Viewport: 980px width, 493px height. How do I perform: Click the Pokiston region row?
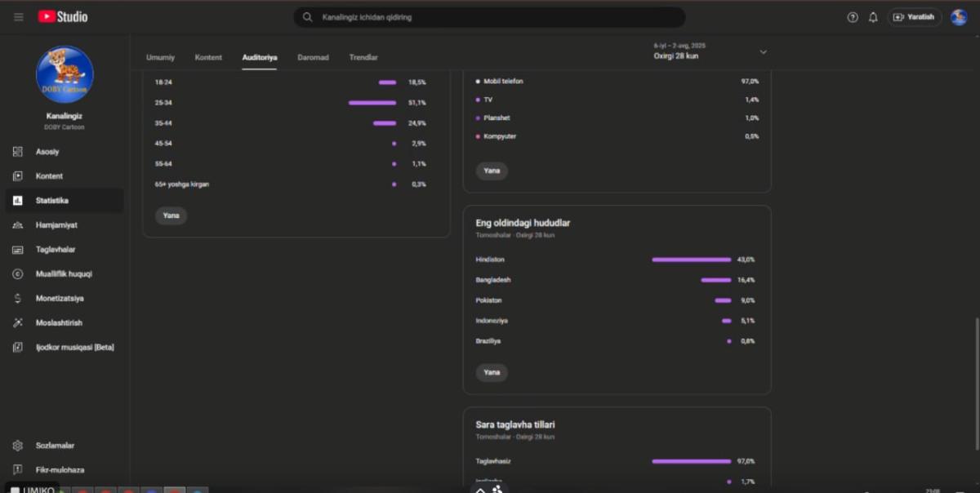(x=616, y=300)
